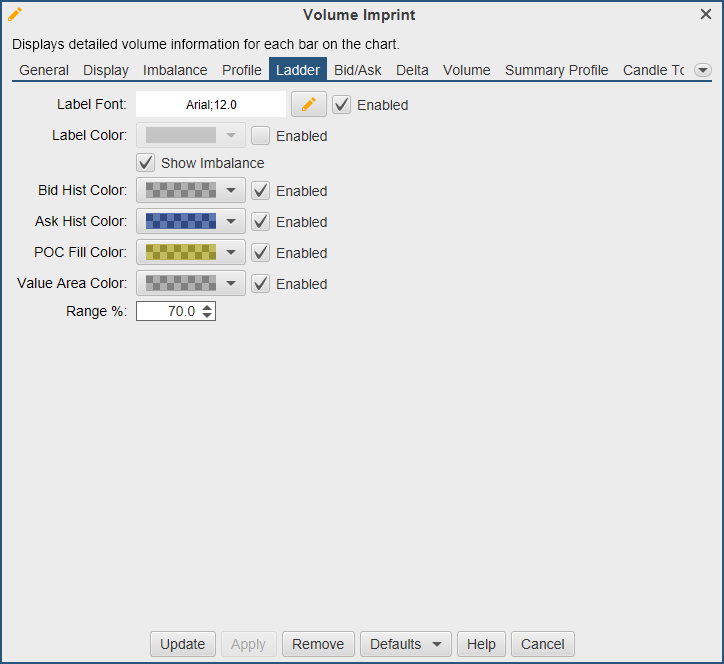Expand the Value Area Color dropdown

point(231,283)
